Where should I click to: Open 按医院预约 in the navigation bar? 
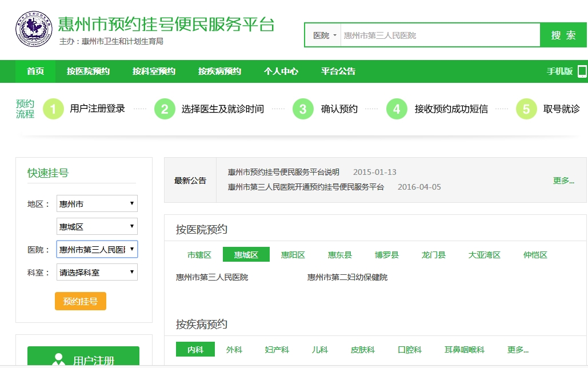click(x=88, y=71)
